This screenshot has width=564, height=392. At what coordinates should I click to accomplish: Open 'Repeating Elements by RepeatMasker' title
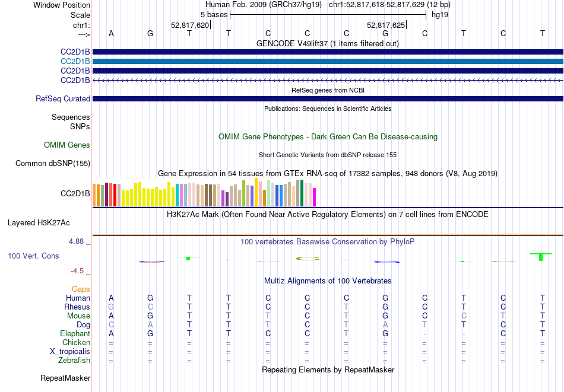click(328, 369)
